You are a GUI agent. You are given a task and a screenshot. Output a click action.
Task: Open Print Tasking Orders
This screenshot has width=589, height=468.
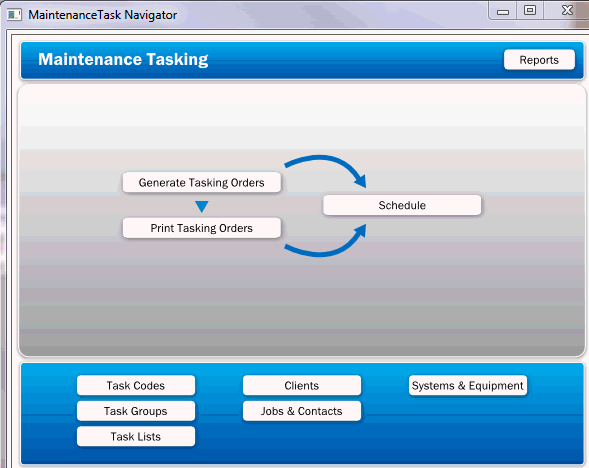[201, 228]
